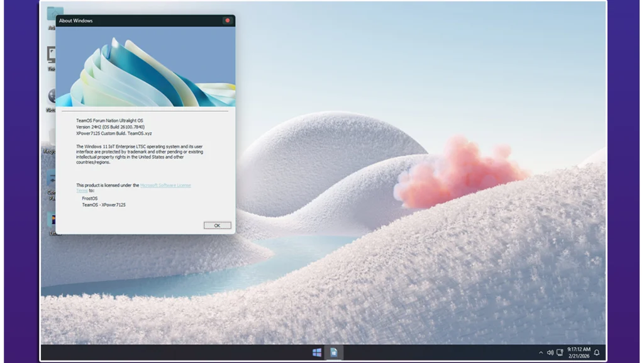Open the Microsoft Software License Terms link
The height and width of the screenshot is (363, 644).
165,186
